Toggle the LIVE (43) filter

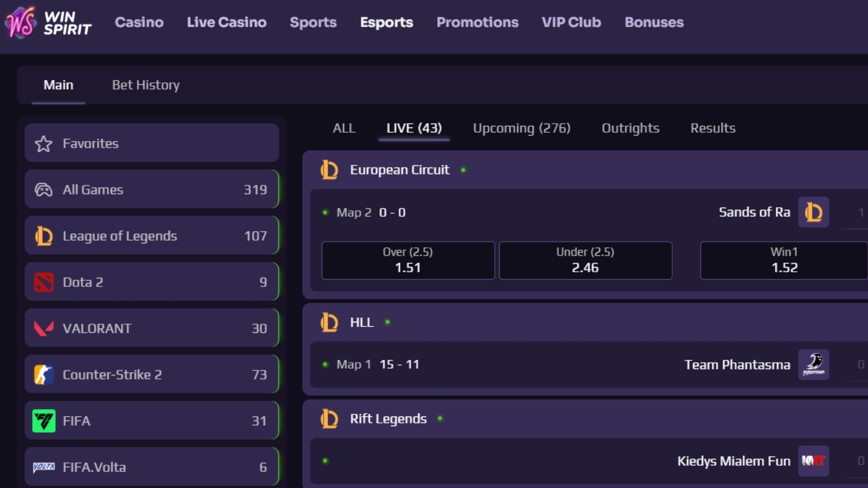tap(413, 128)
